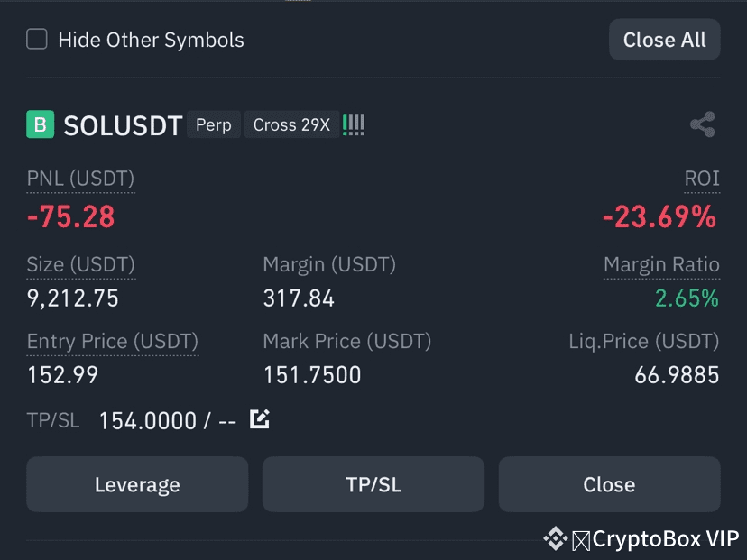747x560 pixels.
Task: Click the TP/SL edit pencil icon
Action: (260, 419)
